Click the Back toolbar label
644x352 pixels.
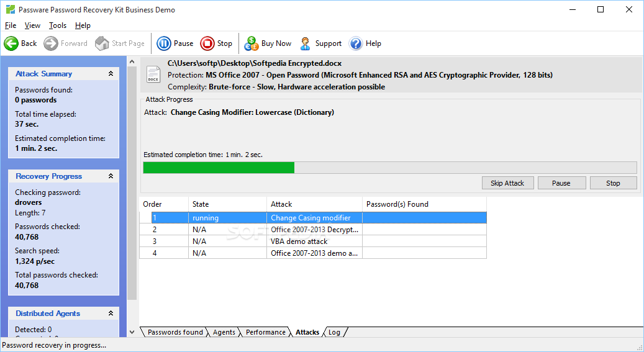coord(29,43)
